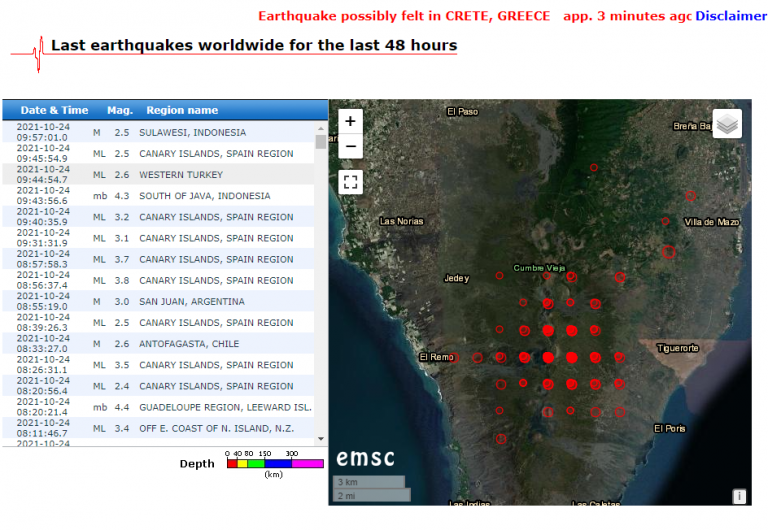Select the Sulawesi, Indonesia earthquake row
The image size is (768, 530).
click(x=160, y=132)
